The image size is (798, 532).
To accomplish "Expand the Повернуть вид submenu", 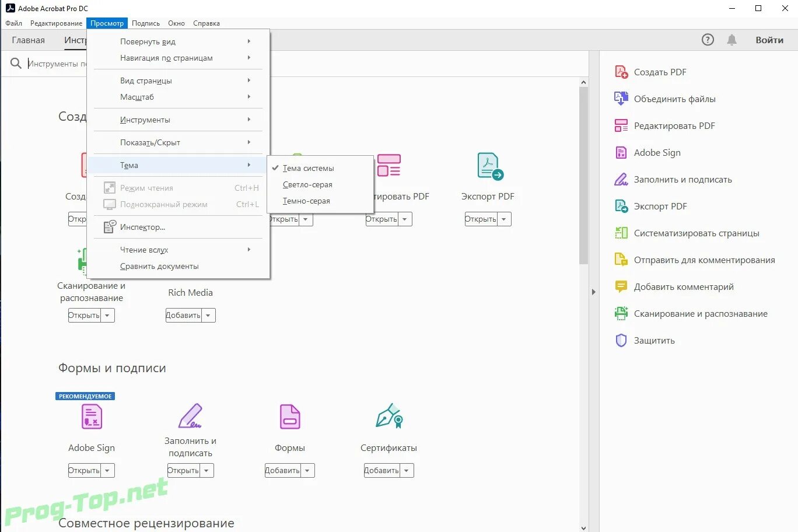I will (178, 41).
